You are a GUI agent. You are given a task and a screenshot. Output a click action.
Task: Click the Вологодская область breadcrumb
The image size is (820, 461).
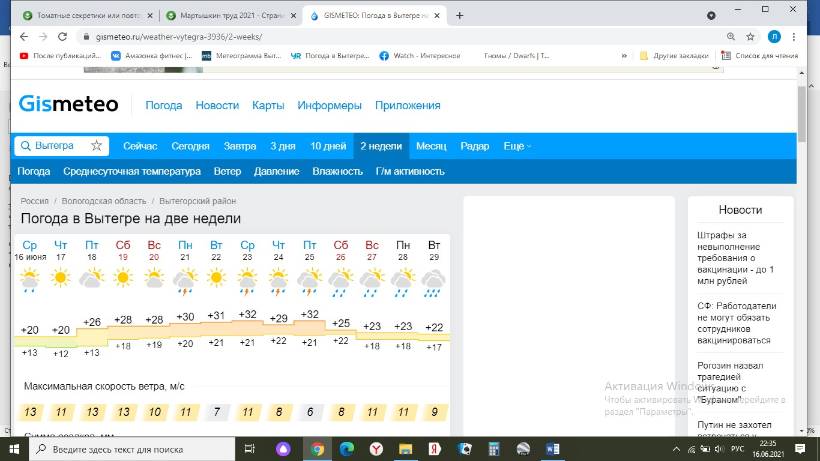(x=104, y=201)
